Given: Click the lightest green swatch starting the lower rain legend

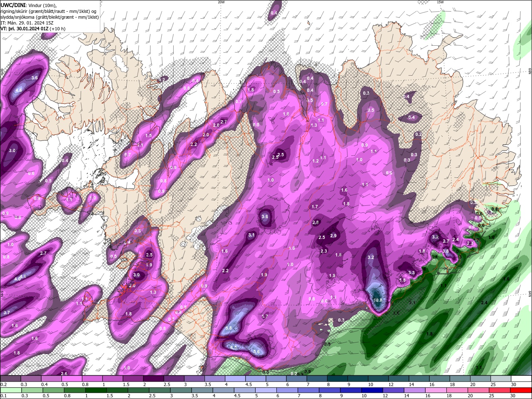Looking at the screenshot, I should pos(10,390).
